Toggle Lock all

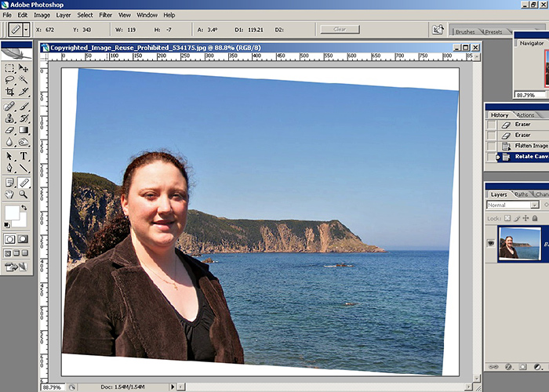pyautogui.click(x=535, y=218)
